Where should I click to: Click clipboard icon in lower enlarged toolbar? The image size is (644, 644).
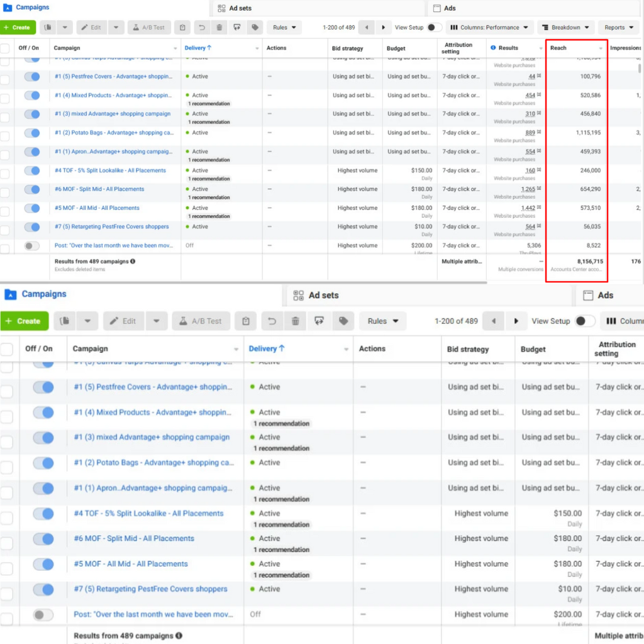(x=246, y=321)
